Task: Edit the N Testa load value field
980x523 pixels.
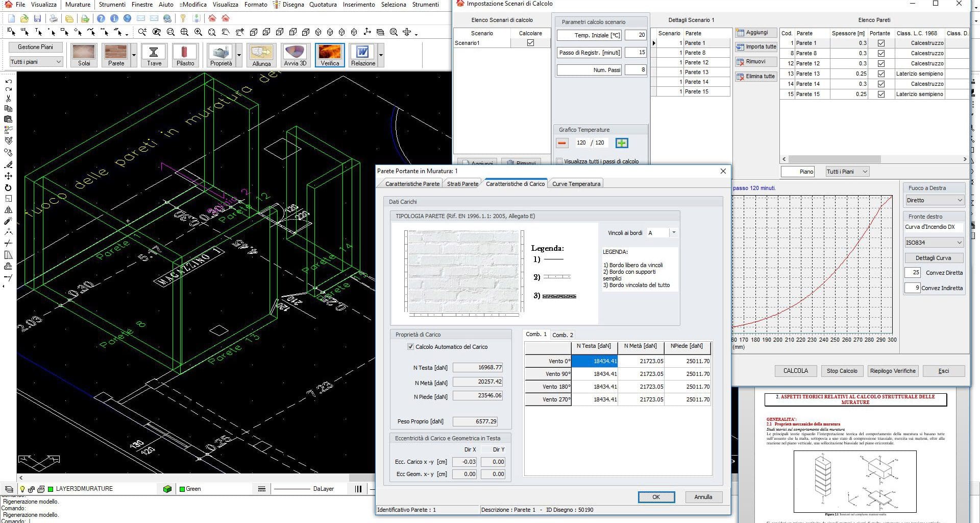Action: pyautogui.click(x=478, y=367)
